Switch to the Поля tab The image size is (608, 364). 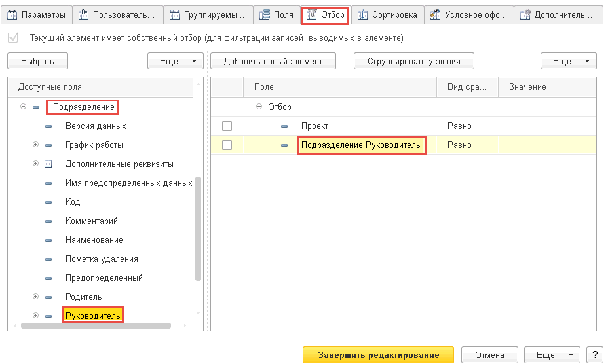tap(276, 15)
